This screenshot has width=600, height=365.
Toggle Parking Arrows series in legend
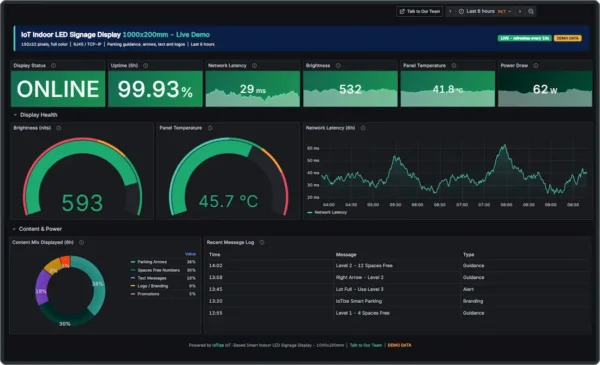click(152, 262)
